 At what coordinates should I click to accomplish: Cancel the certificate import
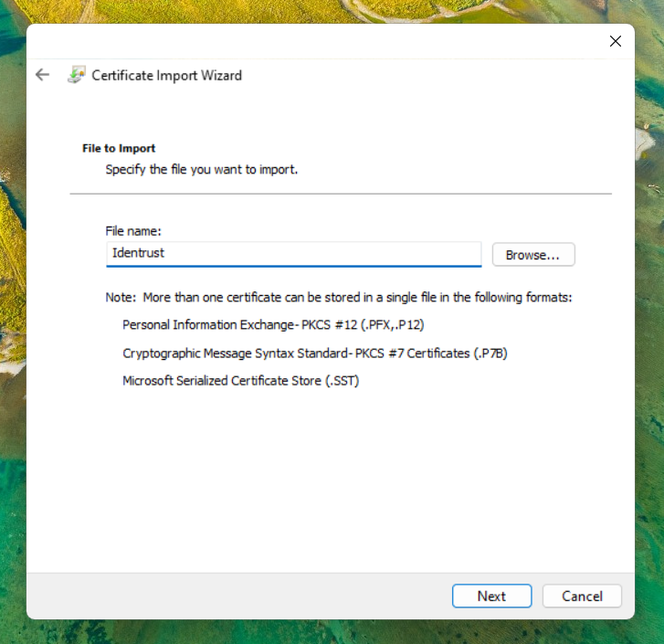582,596
